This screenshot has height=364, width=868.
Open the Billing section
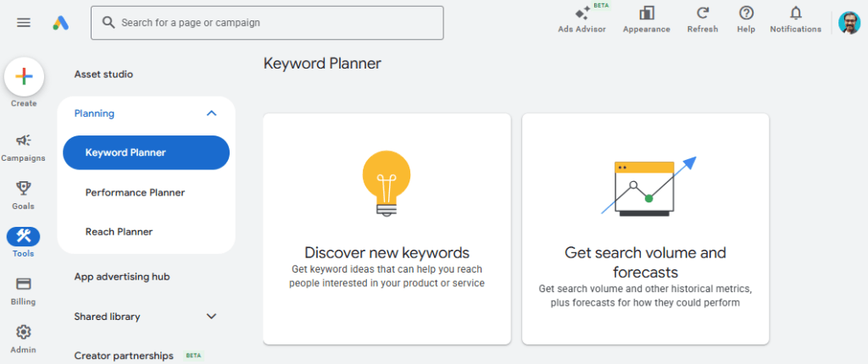tap(23, 291)
